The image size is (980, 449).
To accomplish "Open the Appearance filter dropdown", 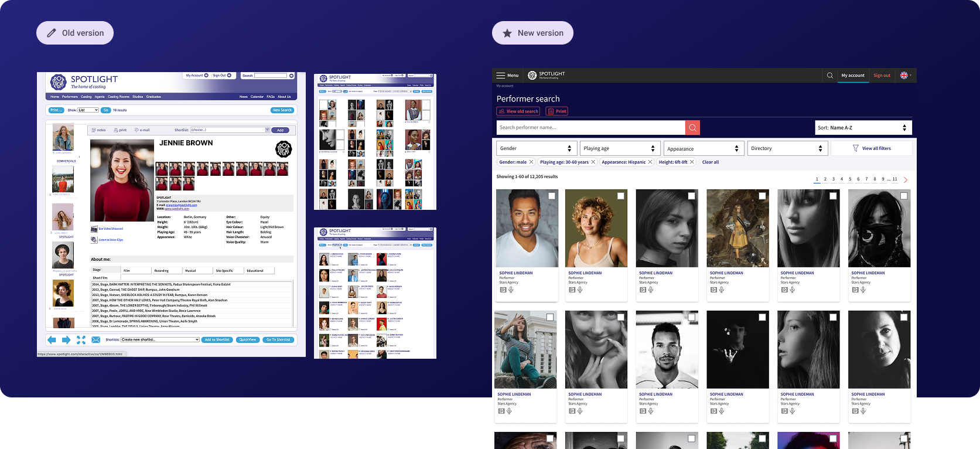I will pyautogui.click(x=704, y=148).
